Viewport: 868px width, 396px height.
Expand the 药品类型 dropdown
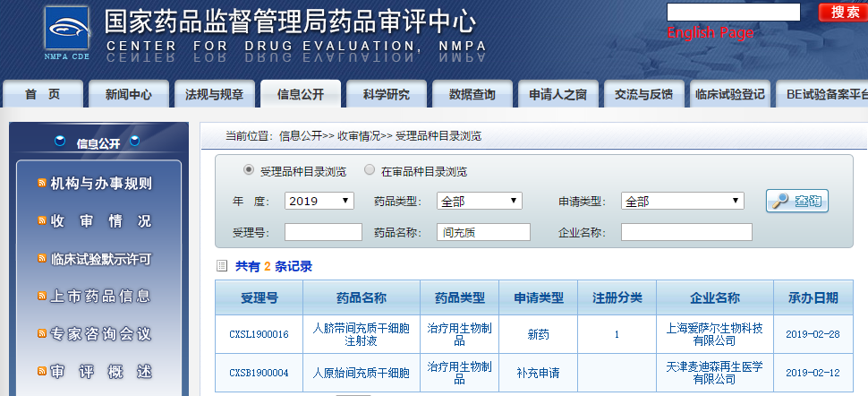click(x=480, y=202)
